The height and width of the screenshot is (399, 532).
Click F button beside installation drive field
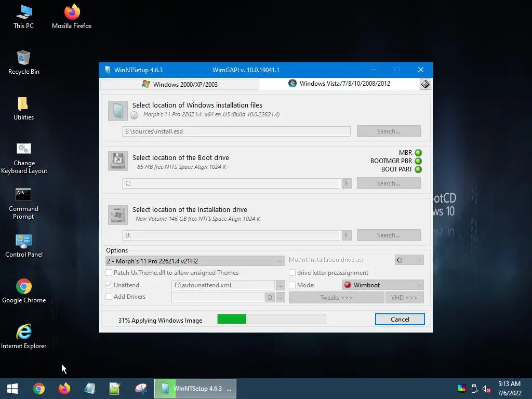click(x=347, y=235)
